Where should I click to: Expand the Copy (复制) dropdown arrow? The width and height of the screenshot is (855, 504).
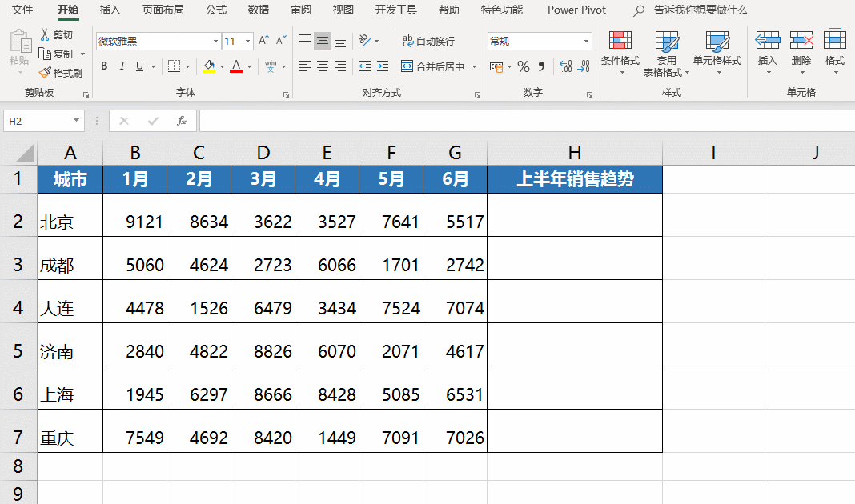click(x=83, y=54)
